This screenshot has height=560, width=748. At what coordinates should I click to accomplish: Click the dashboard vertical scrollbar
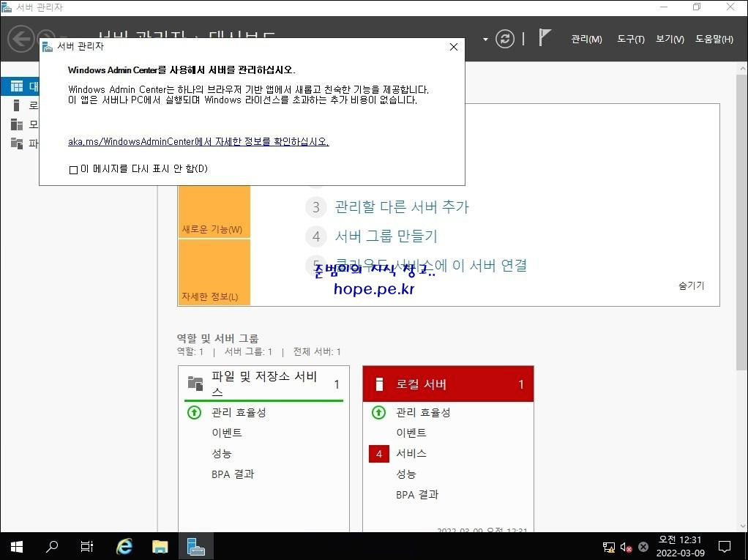click(x=742, y=222)
